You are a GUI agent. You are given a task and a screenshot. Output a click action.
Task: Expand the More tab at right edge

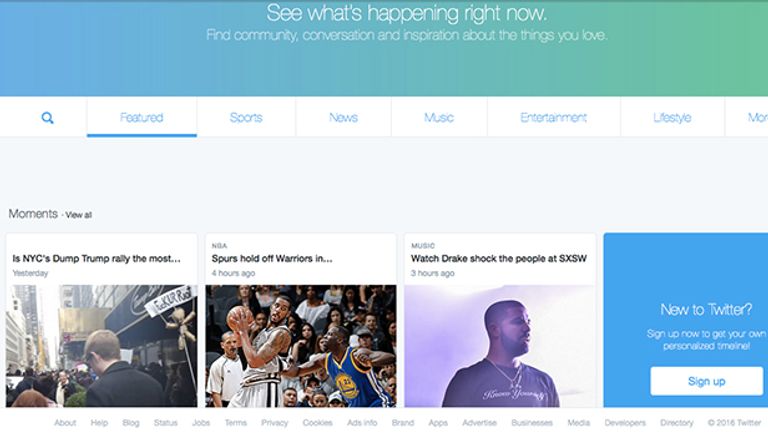point(757,118)
